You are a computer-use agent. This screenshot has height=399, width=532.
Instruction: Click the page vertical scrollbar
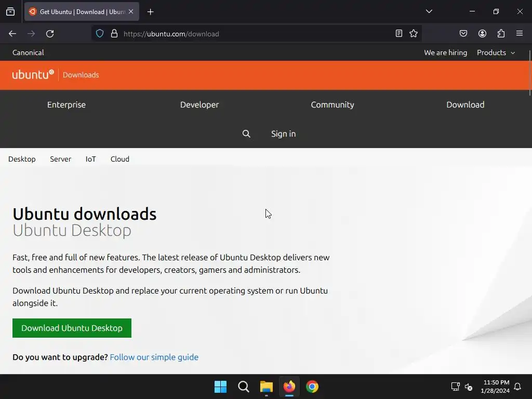pyautogui.click(x=529, y=73)
